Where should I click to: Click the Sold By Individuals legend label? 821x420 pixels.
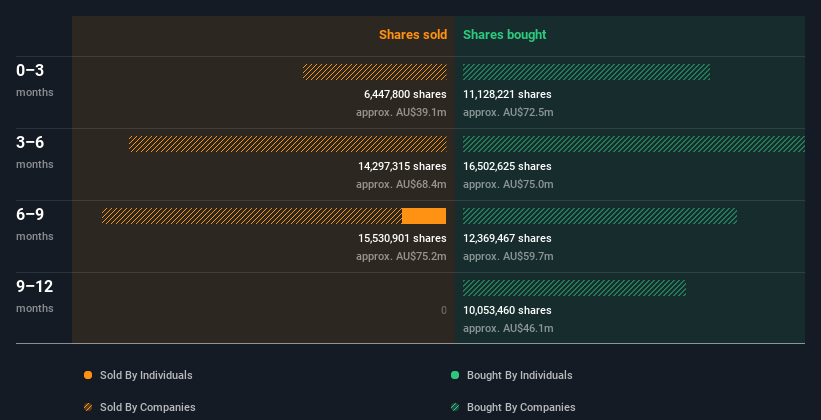coord(146,375)
